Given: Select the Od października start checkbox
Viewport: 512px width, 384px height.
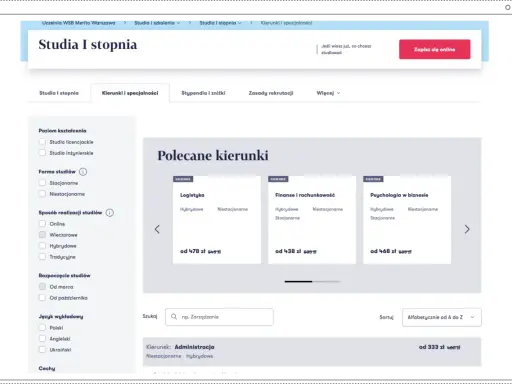Looking at the screenshot, I should click(42, 298).
